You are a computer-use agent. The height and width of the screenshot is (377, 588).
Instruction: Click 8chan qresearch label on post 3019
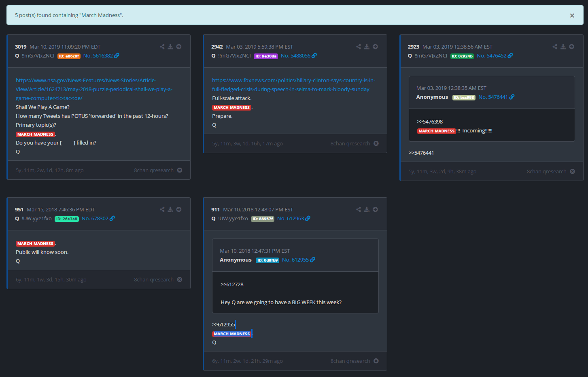[154, 170]
